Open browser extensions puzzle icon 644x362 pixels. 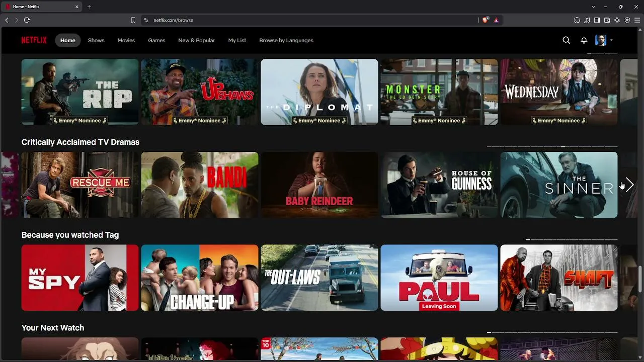[577, 20]
